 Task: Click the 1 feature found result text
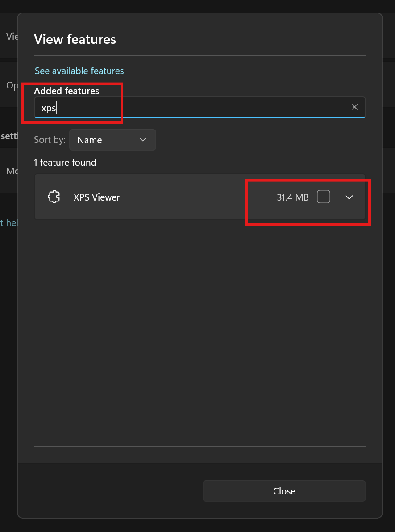point(65,163)
